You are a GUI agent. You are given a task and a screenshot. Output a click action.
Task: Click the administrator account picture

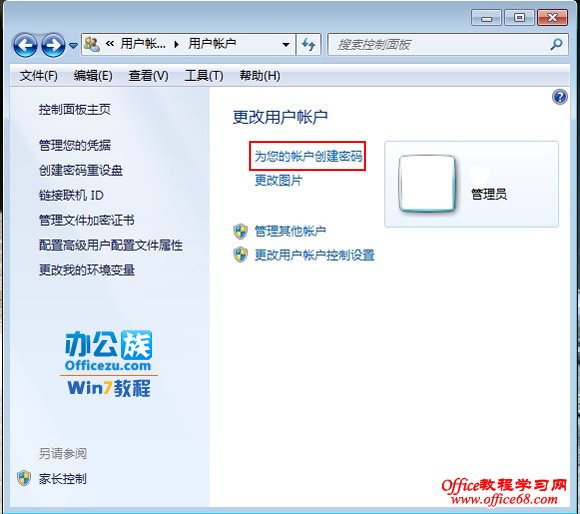pyautogui.click(x=427, y=184)
